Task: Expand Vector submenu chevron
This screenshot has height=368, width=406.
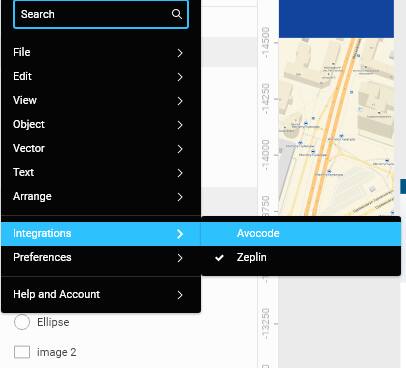Action: coord(180,149)
